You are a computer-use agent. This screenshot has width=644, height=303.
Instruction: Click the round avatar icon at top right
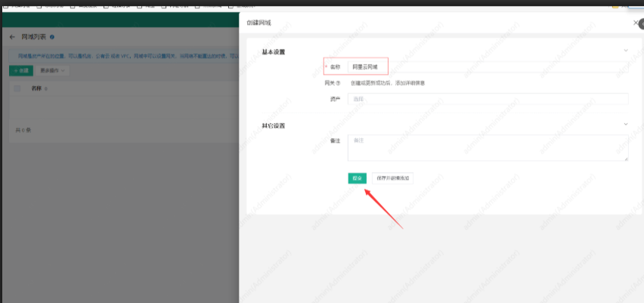tap(641, 24)
